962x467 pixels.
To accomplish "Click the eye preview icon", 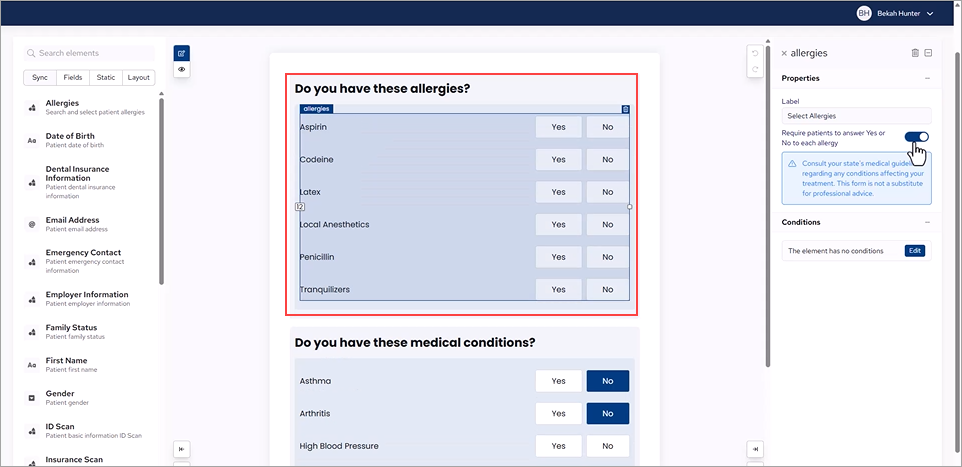I will point(181,70).
